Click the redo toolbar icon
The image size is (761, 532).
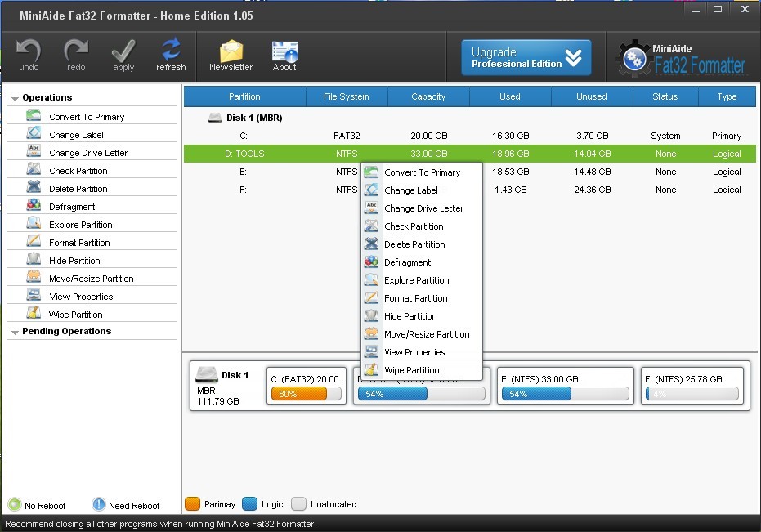[x=76, y=56]
